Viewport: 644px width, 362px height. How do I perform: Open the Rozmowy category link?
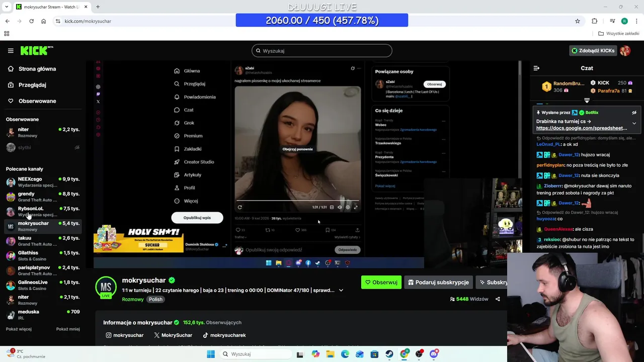coord(133,299)
